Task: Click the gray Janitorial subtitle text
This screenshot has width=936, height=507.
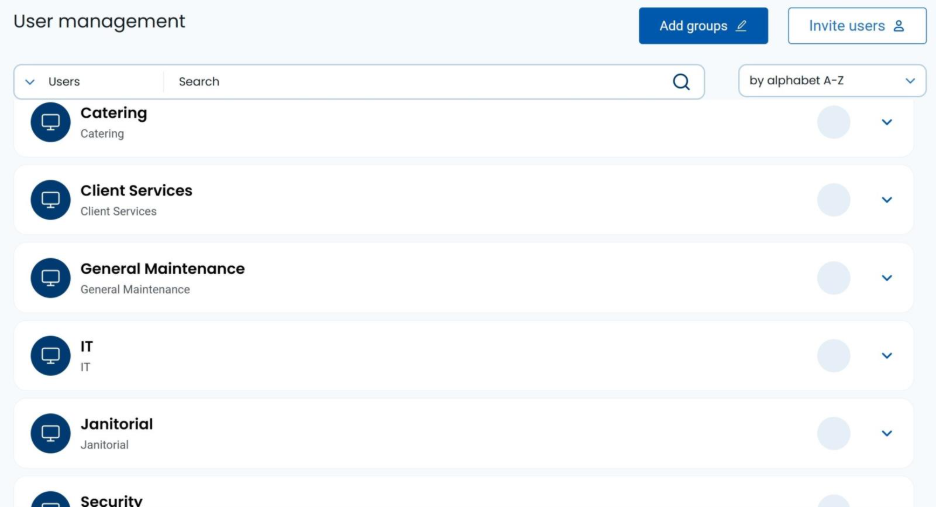Action: [x=104, y=445]
